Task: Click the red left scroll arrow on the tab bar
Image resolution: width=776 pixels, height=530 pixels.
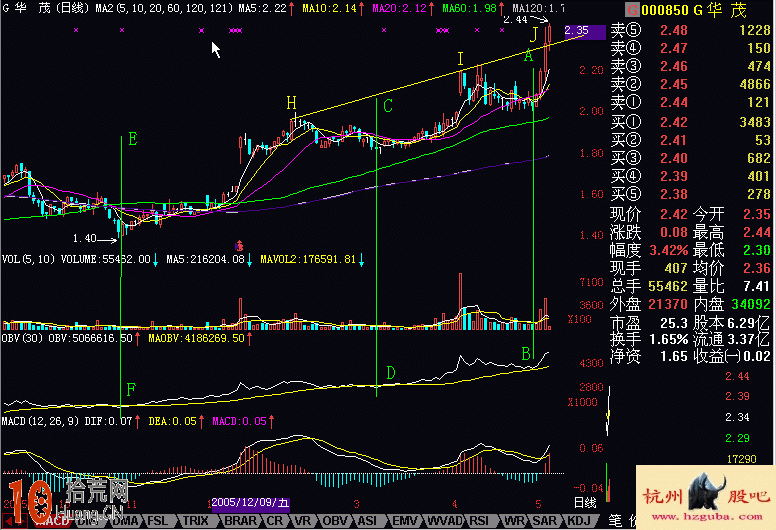Action: [8, 521]
